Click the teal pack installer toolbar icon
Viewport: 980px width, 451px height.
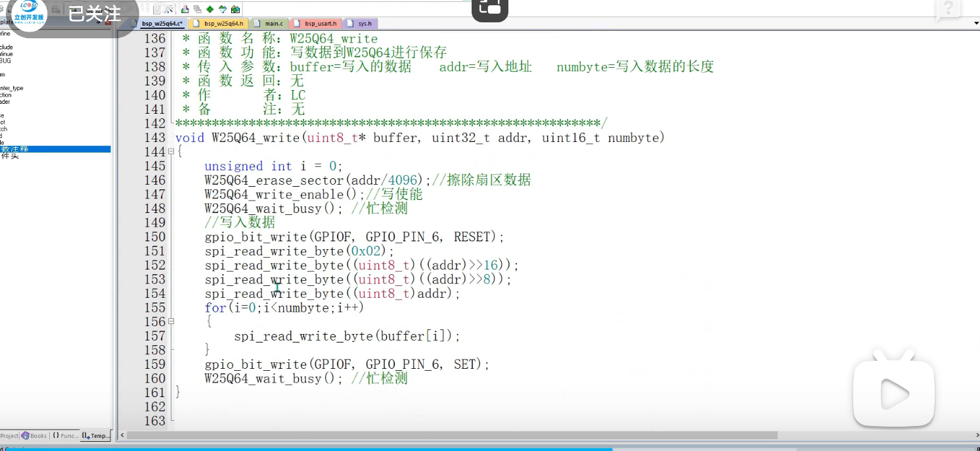[x=223, y=9]
